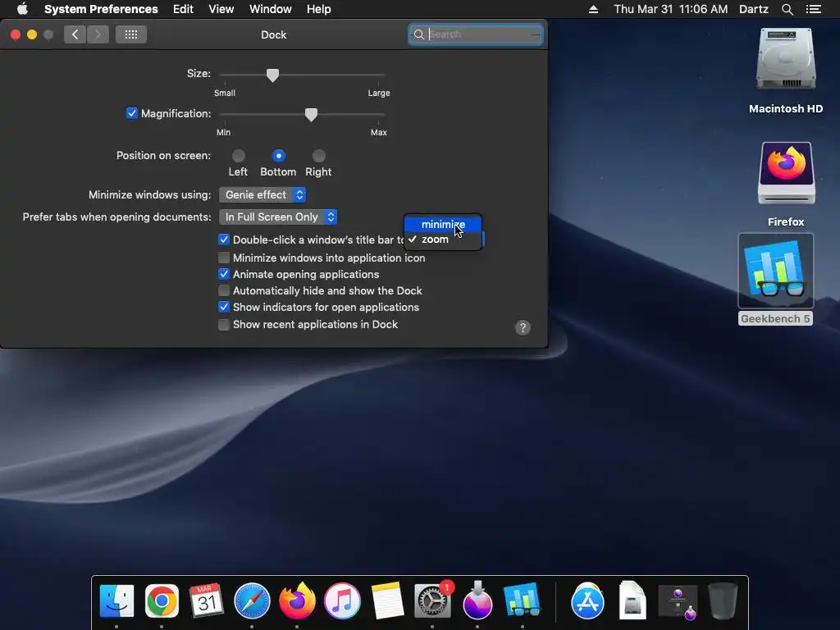Open purple installer app in Dock

pos(477,600)
